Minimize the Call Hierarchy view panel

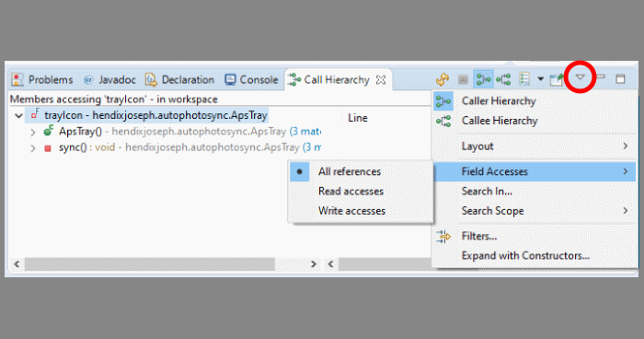[601, 77]
